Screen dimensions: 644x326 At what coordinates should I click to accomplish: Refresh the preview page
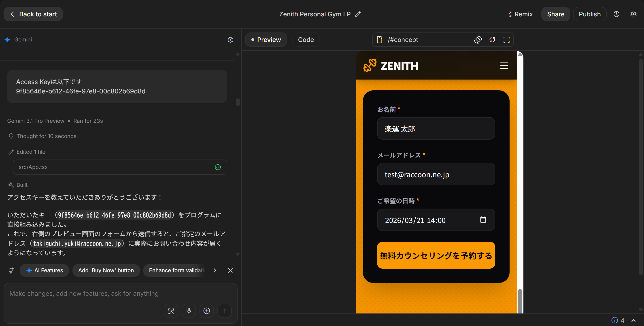(x=492, y=40)
